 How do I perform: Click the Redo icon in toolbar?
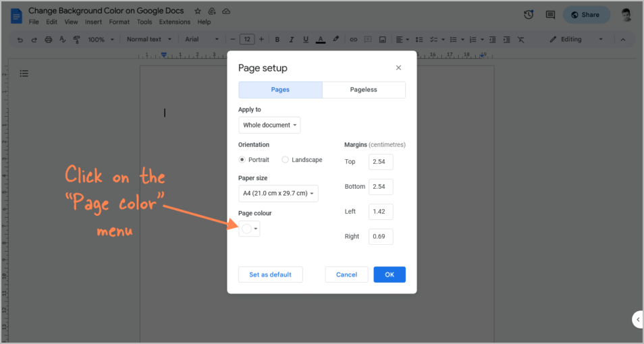(x=34, y=39)
